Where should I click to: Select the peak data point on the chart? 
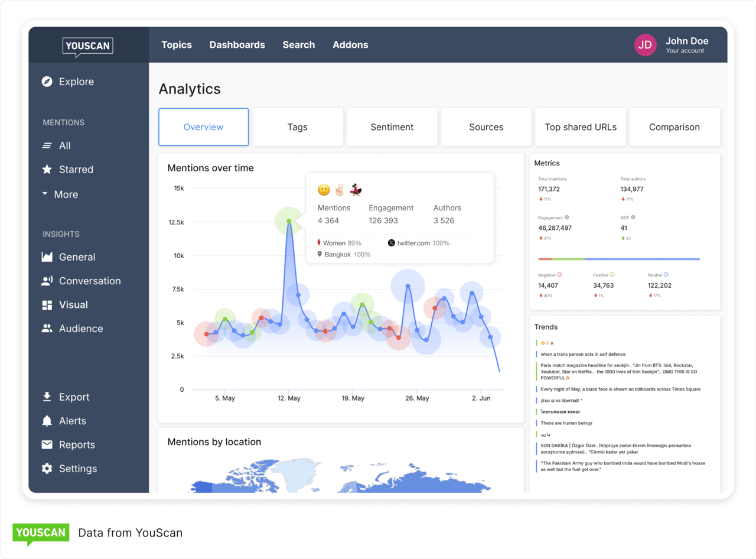[288, 222]
